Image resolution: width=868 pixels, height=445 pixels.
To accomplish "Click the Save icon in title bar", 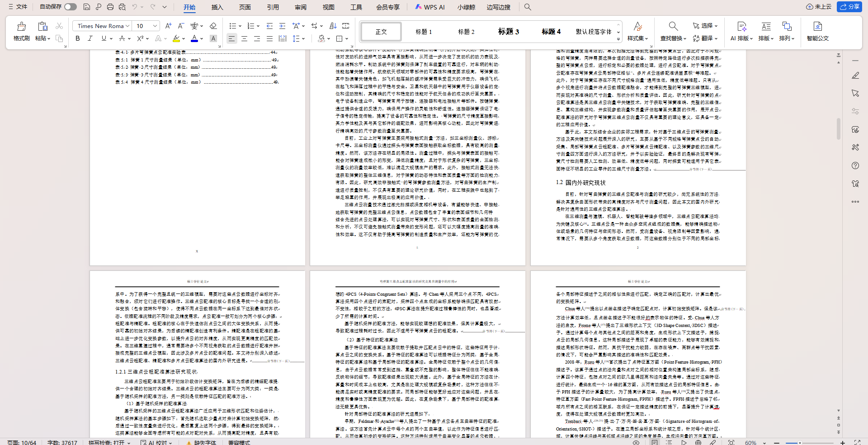I will pyautogui.click(x=87, y=7).
